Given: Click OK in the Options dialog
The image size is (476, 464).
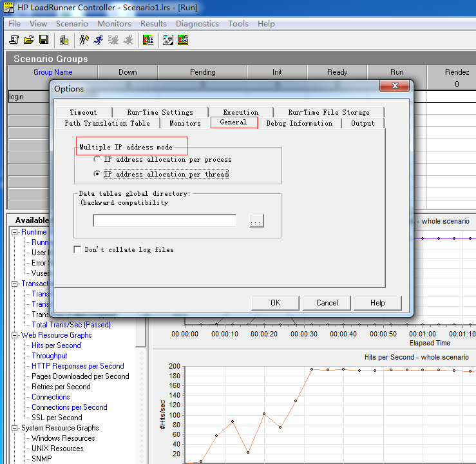Looking at the screenshot, I should click(275, 303).
